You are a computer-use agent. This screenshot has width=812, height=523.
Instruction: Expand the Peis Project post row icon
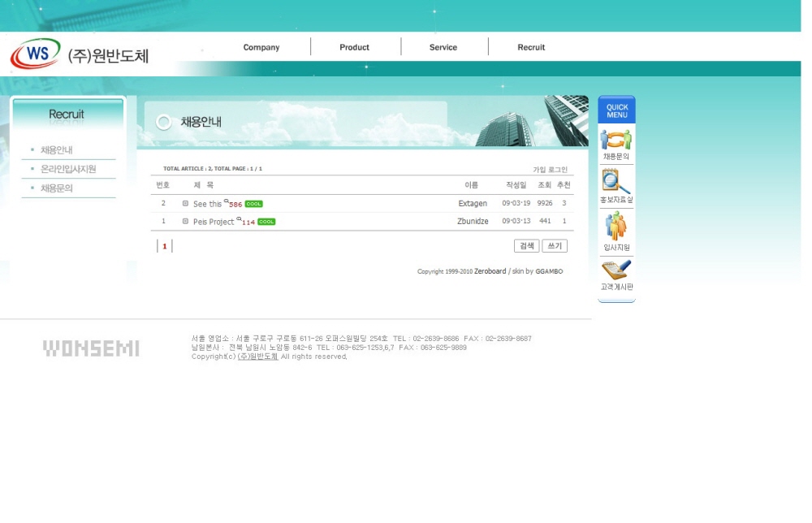[x=185, y=221]
